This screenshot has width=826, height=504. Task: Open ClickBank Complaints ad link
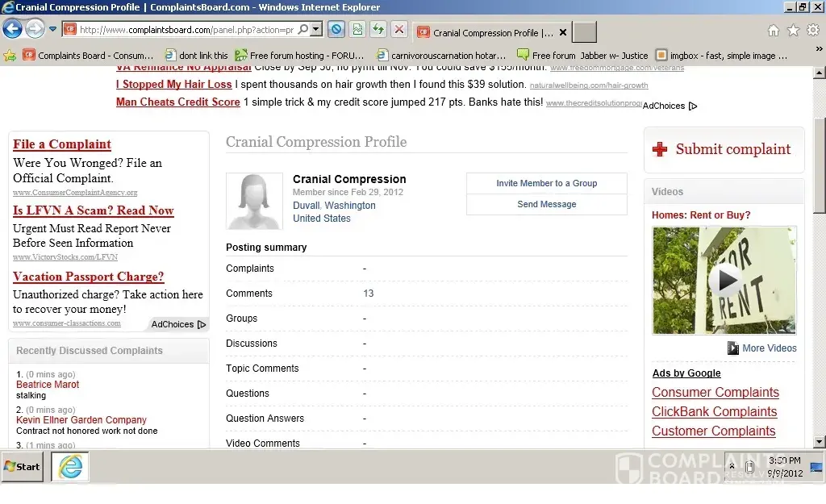coord(715,412)
